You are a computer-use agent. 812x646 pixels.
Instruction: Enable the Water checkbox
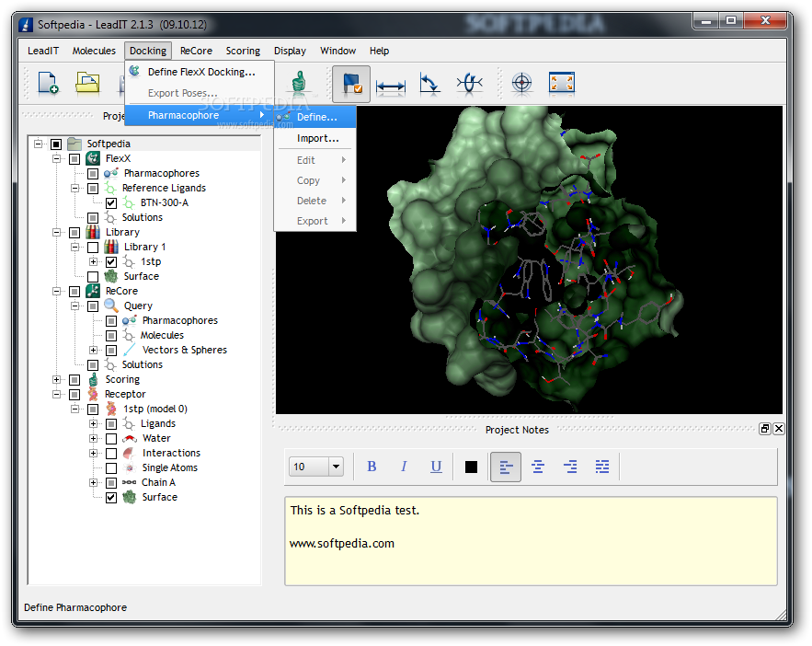(111, 439)
